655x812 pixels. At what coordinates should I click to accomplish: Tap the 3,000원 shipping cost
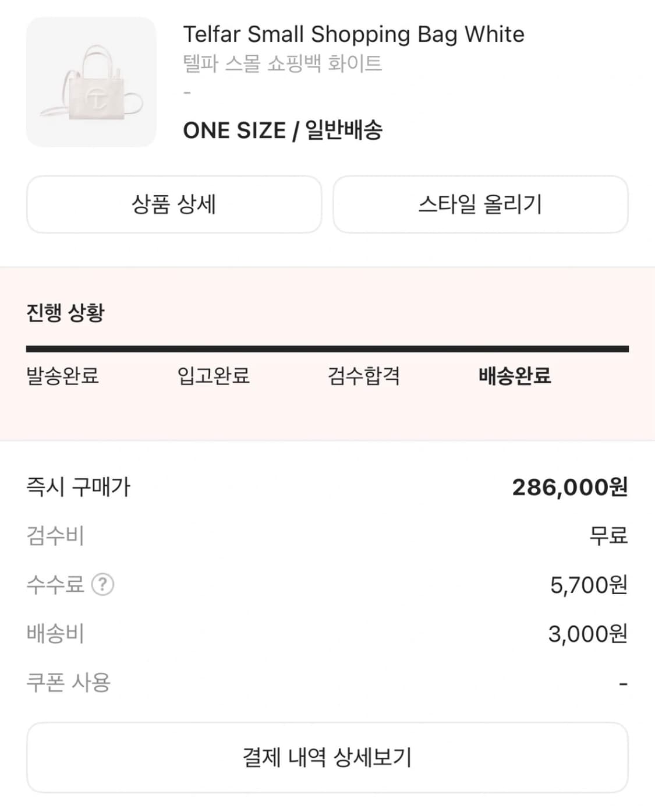(587, 633)
